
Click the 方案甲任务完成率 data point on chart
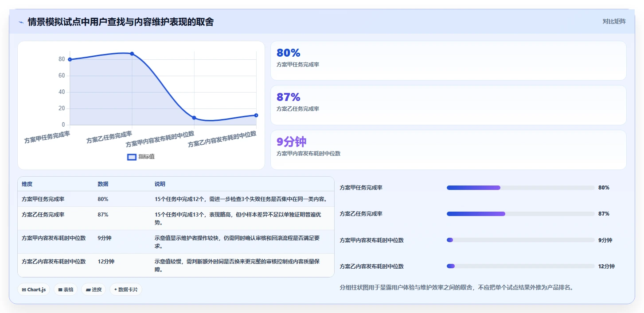[x=70, y=59]
